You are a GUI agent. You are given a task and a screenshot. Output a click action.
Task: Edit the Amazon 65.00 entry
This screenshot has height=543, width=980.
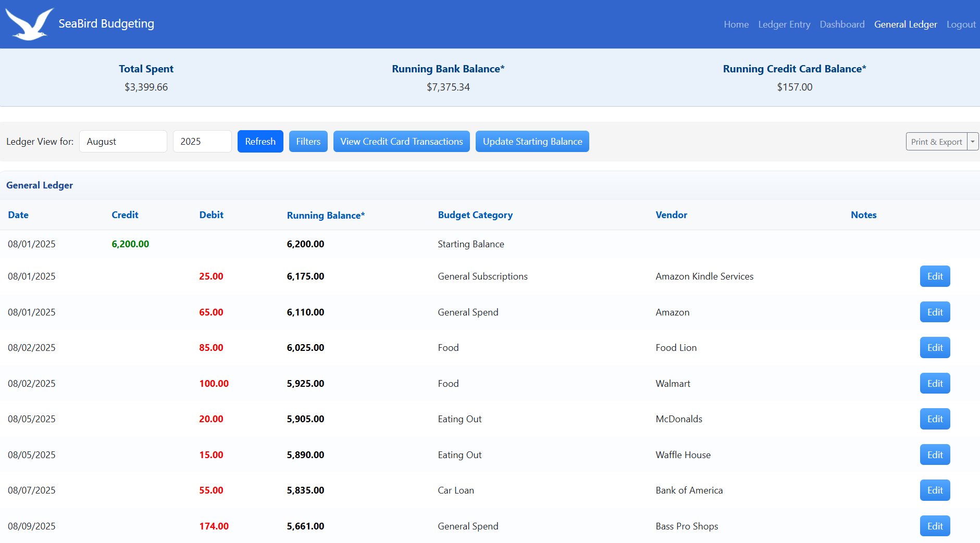click(935, 312)
